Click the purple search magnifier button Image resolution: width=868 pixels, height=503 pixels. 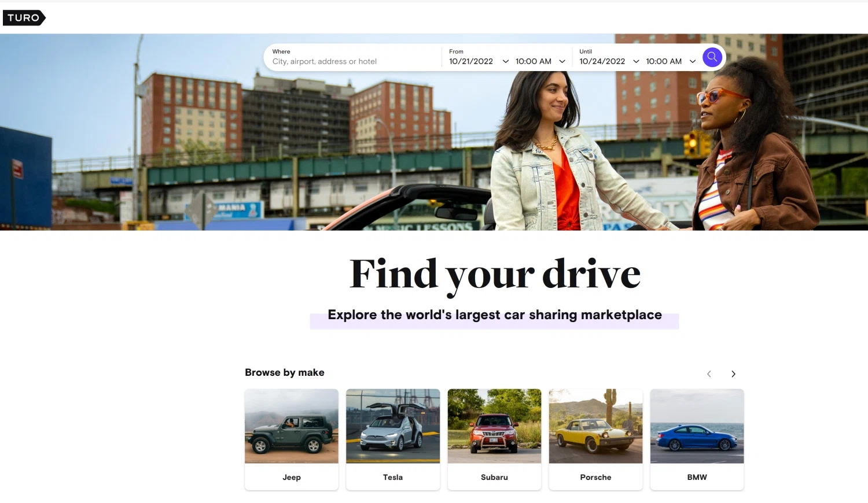pos(712,57)
